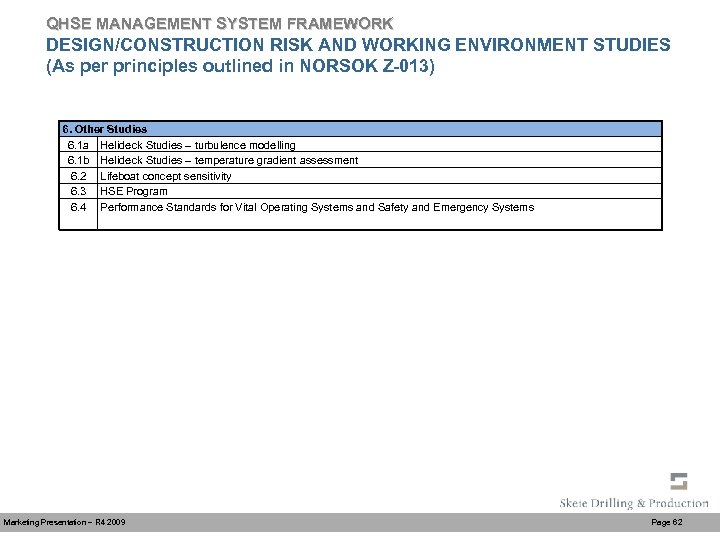Select the 'Lifeboat concept sensitivity' entry
The image size is (720, 540).
pos(166,176)
